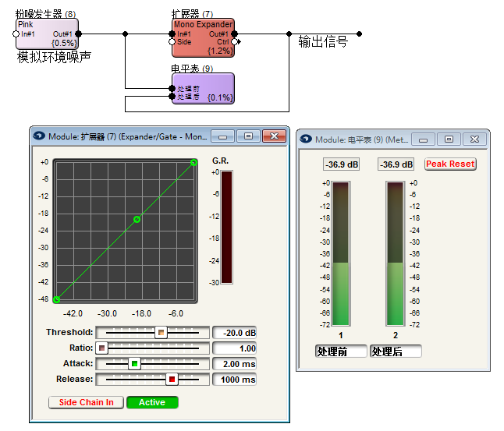This screenshot has width=504, height=431.
Task: Click the meter 1 peak readout -36.9 dB
Action: (342, 164)
